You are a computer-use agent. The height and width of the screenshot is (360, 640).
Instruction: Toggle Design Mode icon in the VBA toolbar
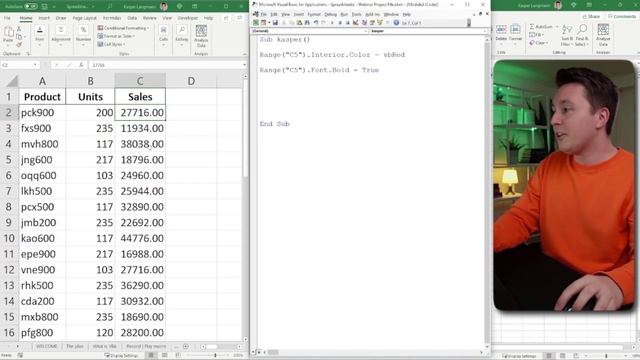(356, 22)
